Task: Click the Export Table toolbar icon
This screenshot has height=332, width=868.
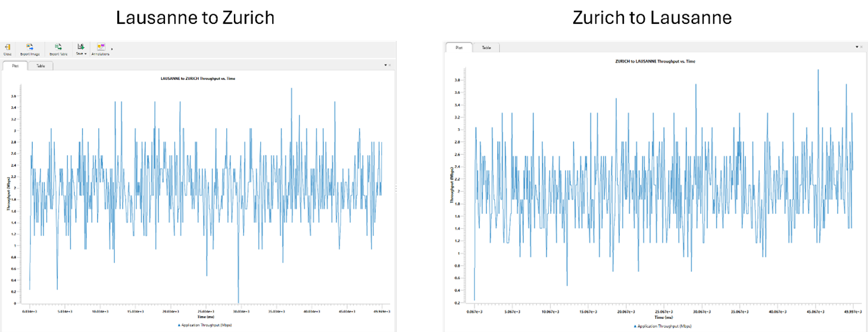Action: pos(58,47)
